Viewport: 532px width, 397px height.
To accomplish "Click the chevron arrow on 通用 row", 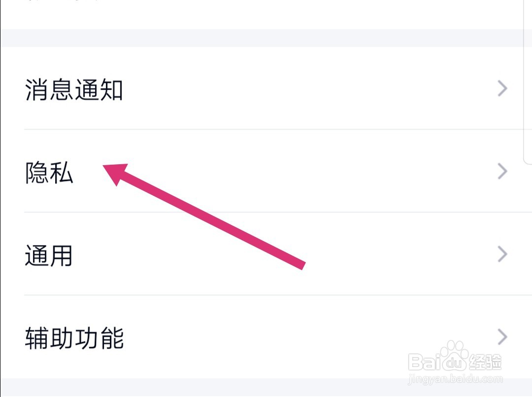I will click(502, 254).
